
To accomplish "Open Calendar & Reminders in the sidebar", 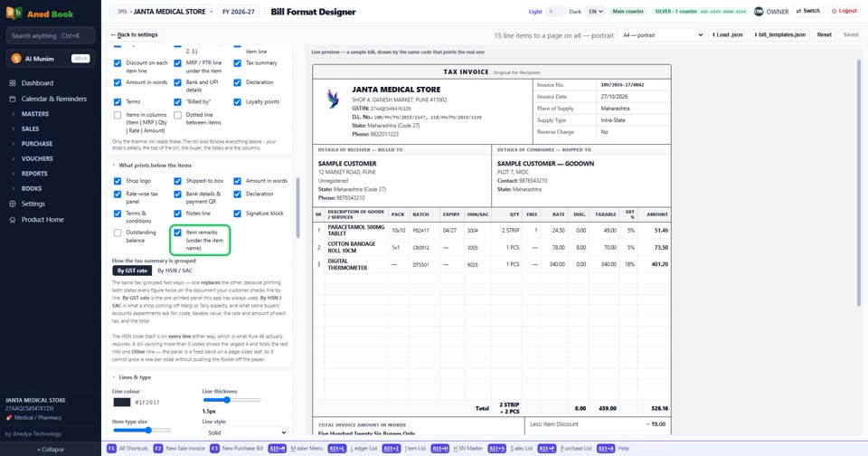I will pyautogui.click(x=53, y=99).
